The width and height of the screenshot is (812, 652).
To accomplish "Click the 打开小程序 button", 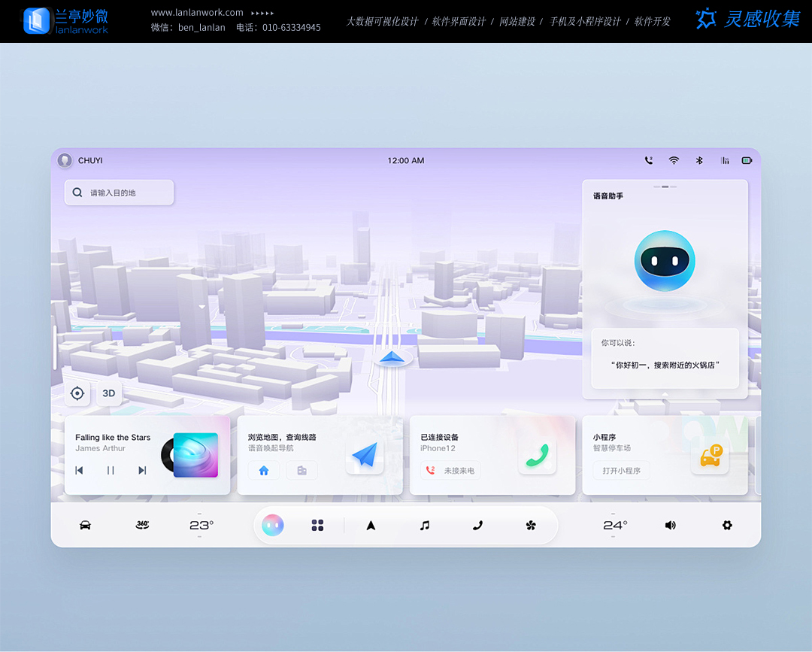I will click(621, 471).
